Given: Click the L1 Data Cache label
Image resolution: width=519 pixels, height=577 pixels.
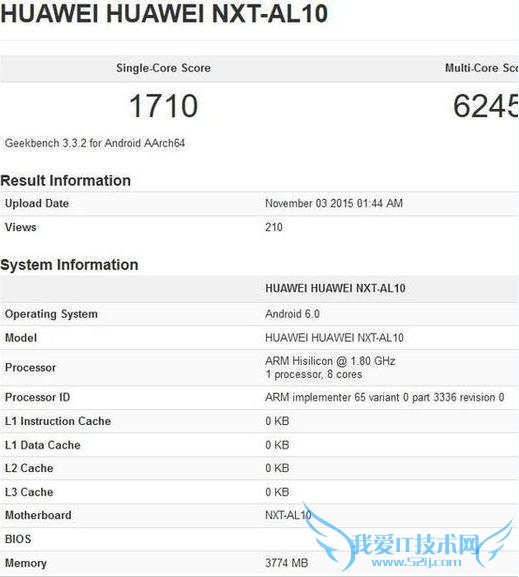Looking at the screenshot, I should click(x=43, y=445).
